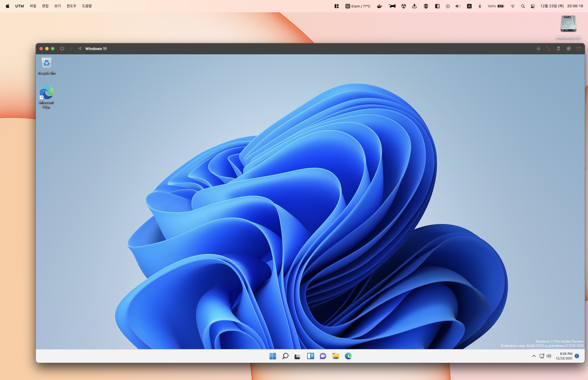Open the 보기 menu in the menu bar
Image resolution: width=588 pixels, height=380 pixels.
[x=57, y=6]
